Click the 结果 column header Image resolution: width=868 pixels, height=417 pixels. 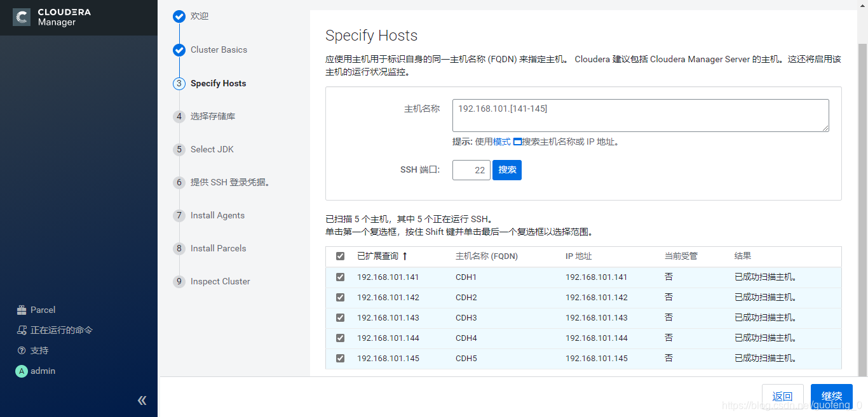(x=743, y=256)
